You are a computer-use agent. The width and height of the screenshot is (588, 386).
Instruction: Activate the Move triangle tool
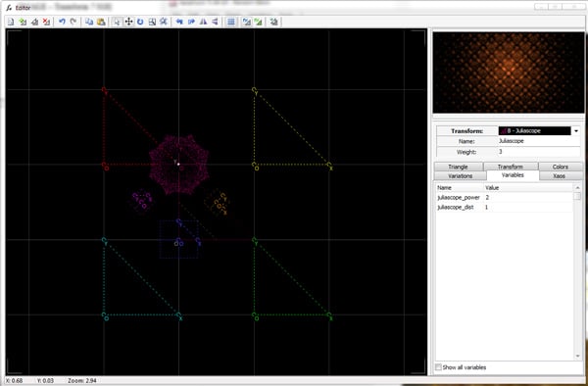click(x=128, y=22)
